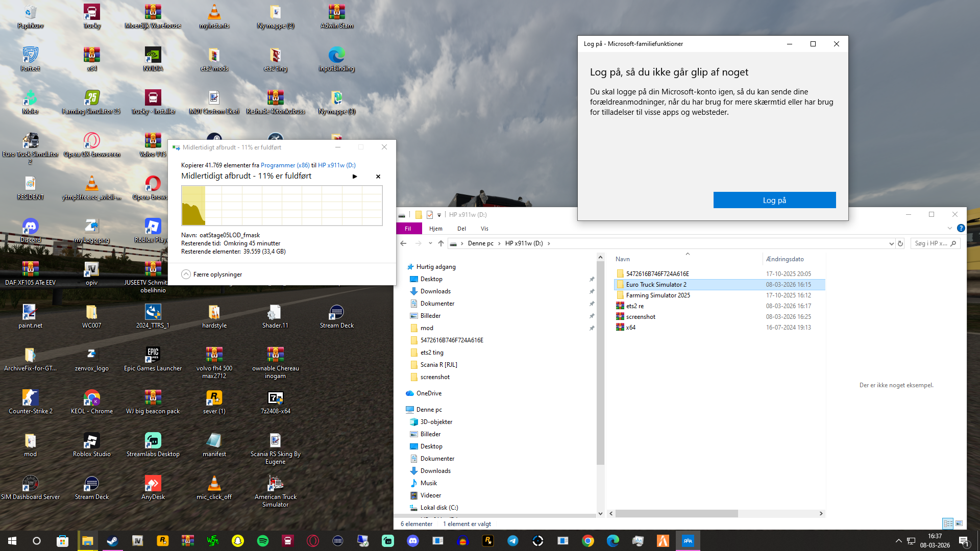Refresh the current folder view

(900, 243)
